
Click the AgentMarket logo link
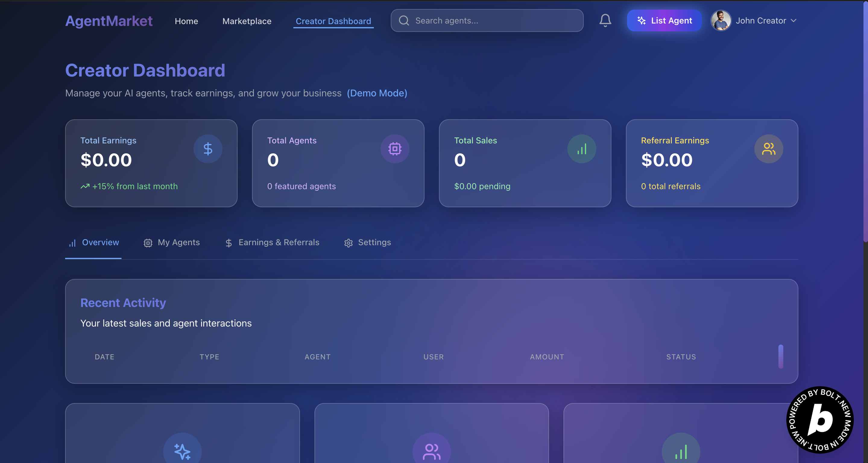coord(109,21)
